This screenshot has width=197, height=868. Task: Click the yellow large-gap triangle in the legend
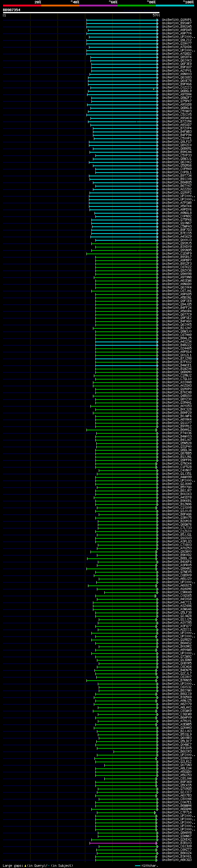tap(25, 865)
